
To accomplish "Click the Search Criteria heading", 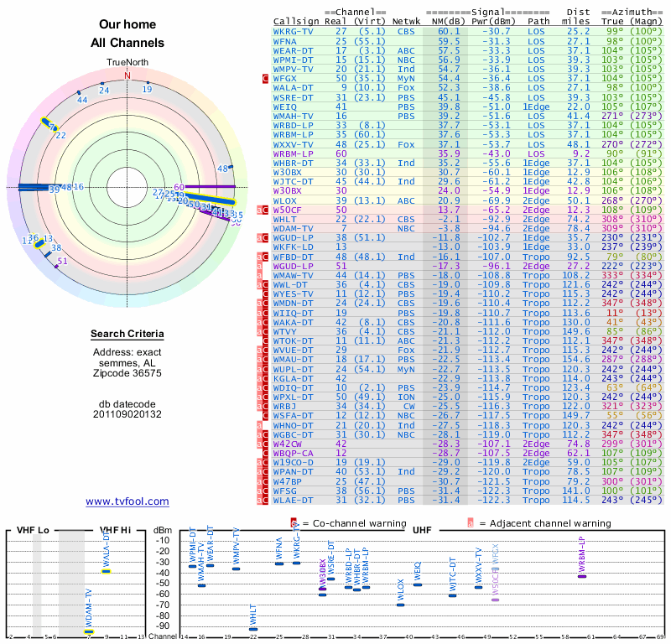I will 127,334.
